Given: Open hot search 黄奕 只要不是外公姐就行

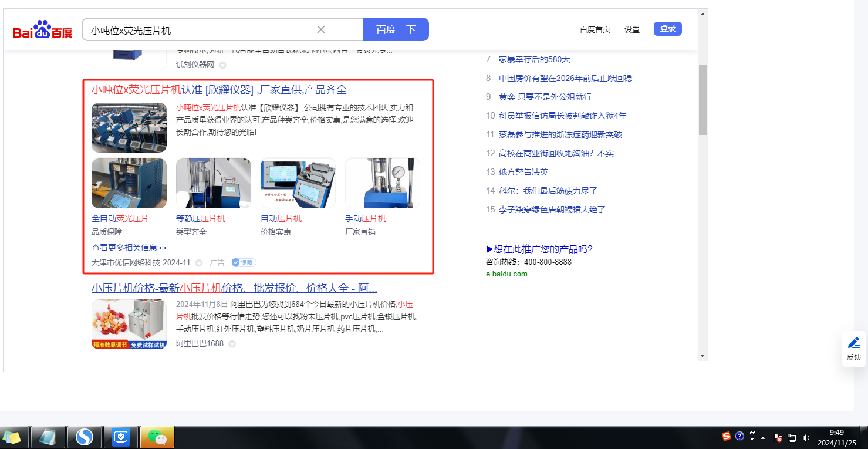Looking at the screenshot, I should pos(545,97).
